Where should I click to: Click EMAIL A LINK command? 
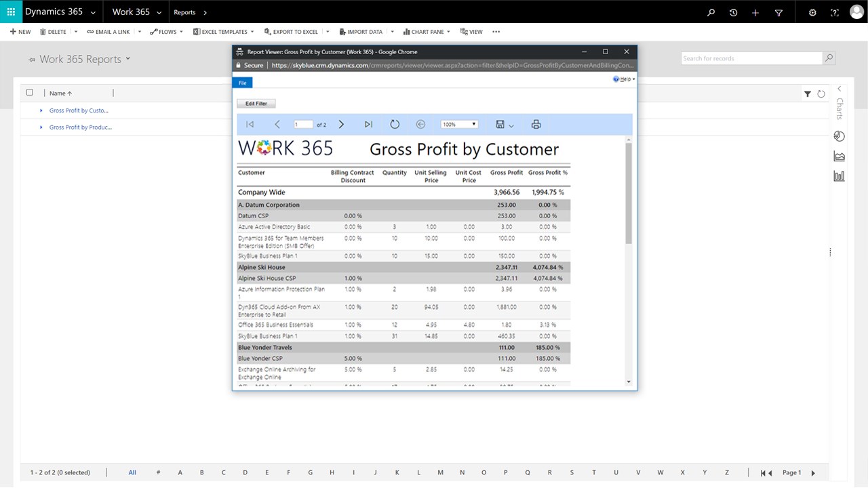click(x=108, y=32)
